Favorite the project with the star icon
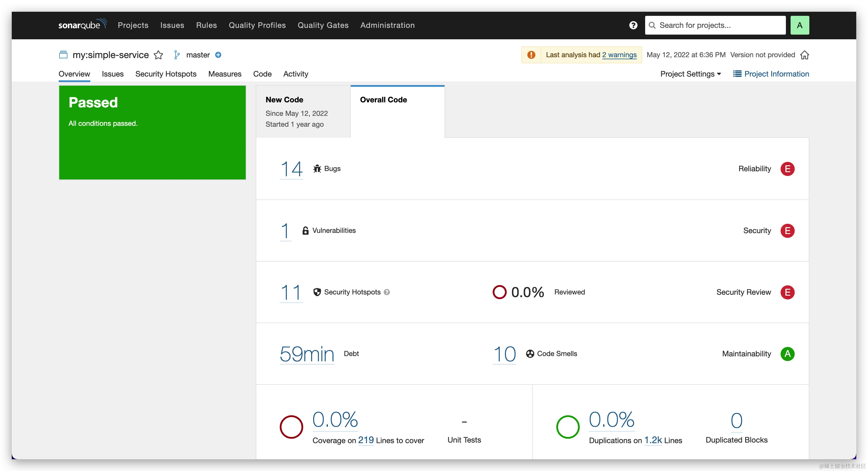 click(158, 55)
